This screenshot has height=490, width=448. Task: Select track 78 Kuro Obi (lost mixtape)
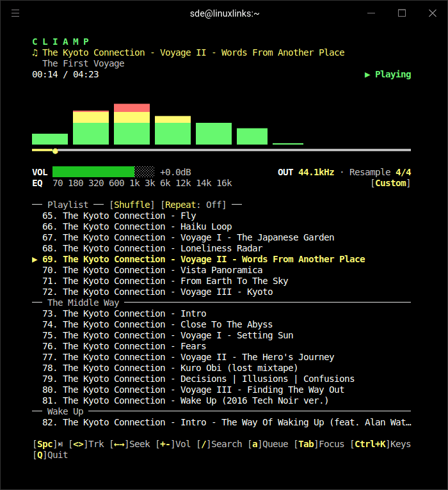point(170,368)
